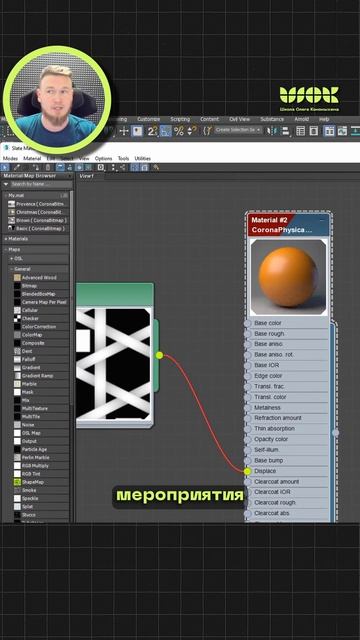
Task: Toggle the Ribbon display icon
Action: tap(329, 131)
